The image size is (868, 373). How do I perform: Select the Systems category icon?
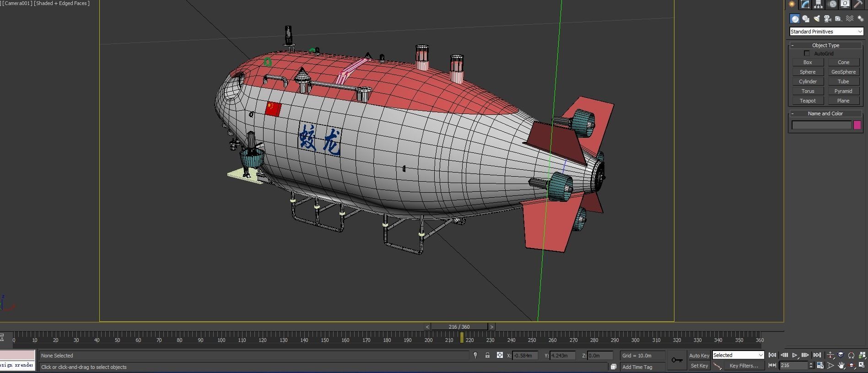(860, 19)
